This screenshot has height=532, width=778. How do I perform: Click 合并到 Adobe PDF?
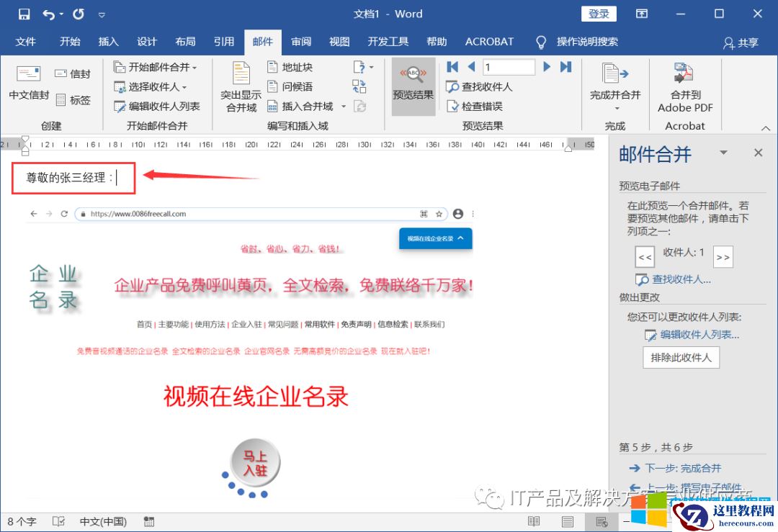click(x=683, y=88)
